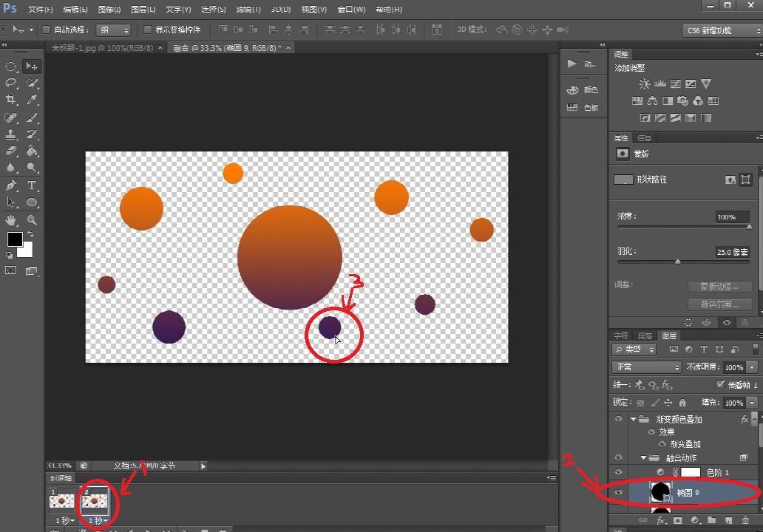
Task: Open the CS6 新增功能 workspace dropdown
Action: (722, 30)
